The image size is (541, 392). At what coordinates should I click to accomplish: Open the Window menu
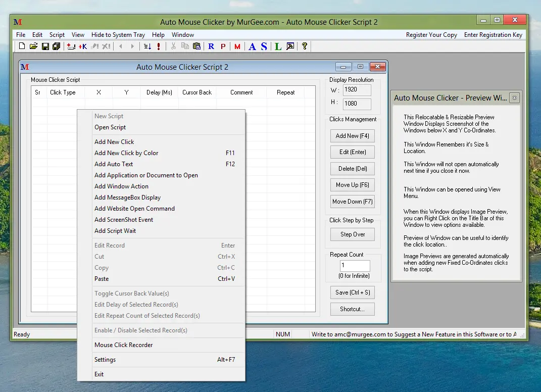click(x=183, y=35)
